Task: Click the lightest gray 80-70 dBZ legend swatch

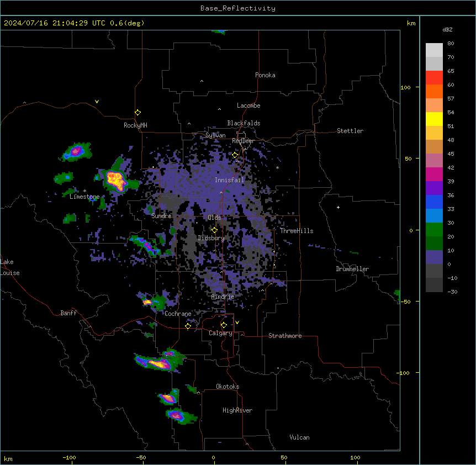Action: click(434, 50)
